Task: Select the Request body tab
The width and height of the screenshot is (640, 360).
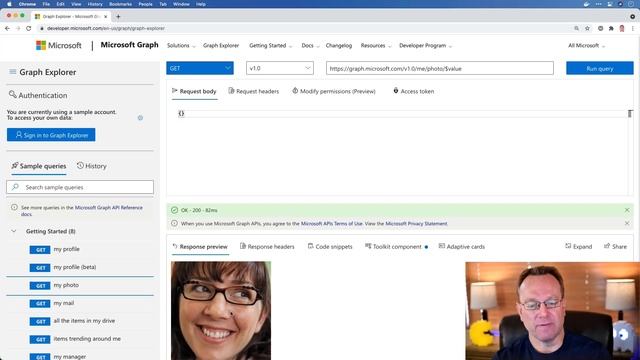Action: [194, 91]
